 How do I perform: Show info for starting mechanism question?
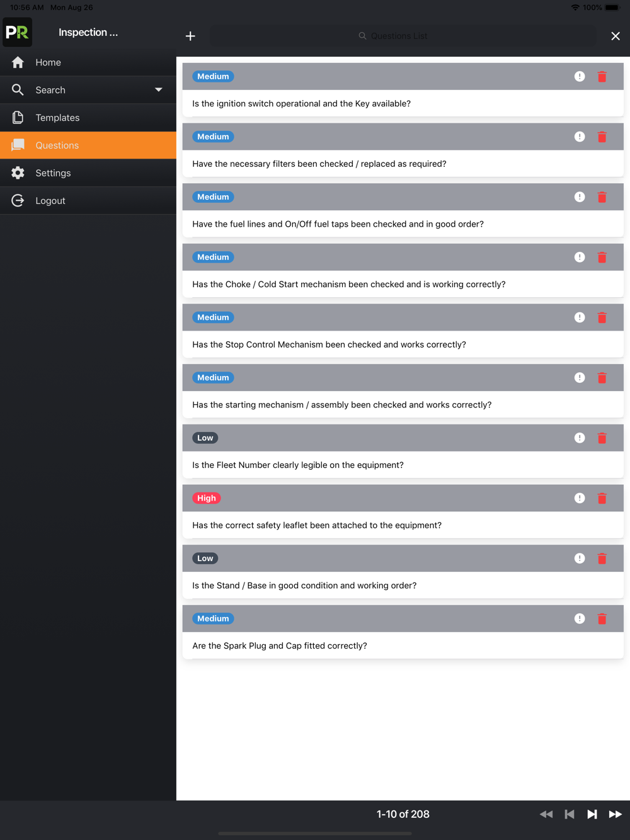pyautogui.click(x=580, y=378)
